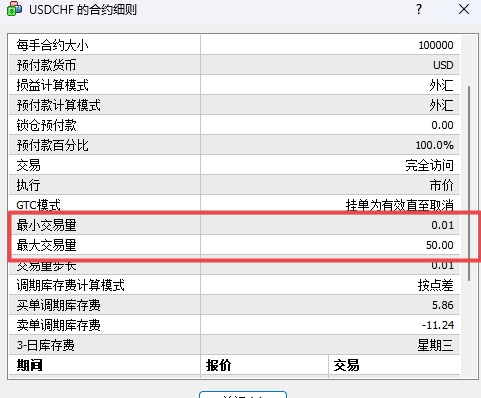The width and height of the screenshot is (481, 398).
Task: Select the 最小交易量 row label
Action: point(46,225)
